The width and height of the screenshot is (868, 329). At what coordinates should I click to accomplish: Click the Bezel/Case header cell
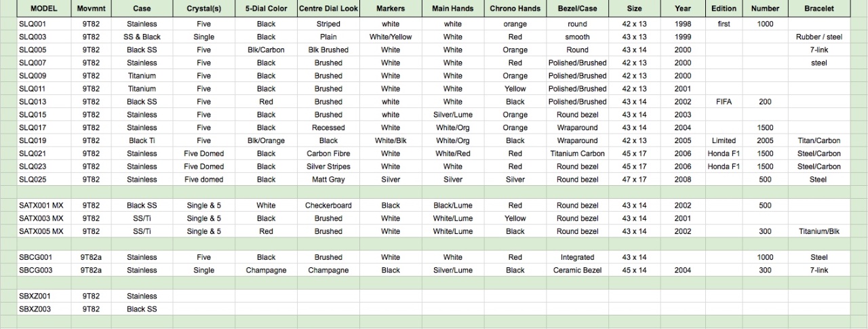(577, 9)
